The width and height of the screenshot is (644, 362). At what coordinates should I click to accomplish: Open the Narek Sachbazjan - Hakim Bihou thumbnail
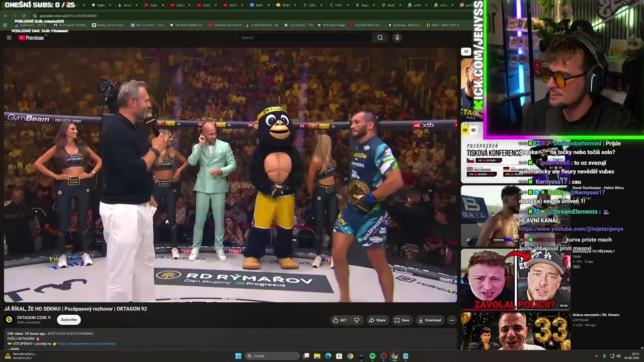tap(515, 216)
